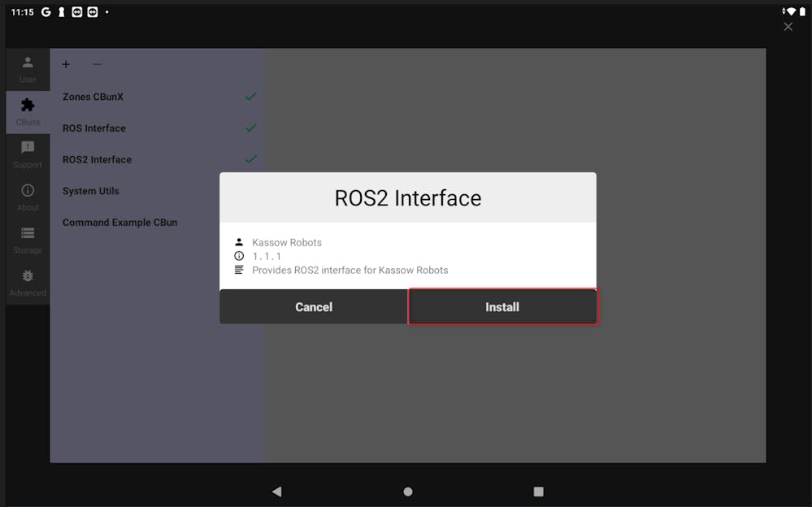Image resolution: width=812 pixels, height=507 pixels.
Task: Close the settings window with the X
Action: pyautogui.click(x=788, y=27)
